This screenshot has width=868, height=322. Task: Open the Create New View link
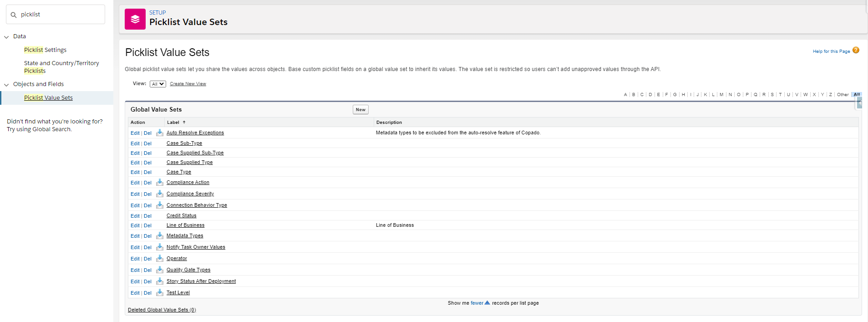pos(188,84)
